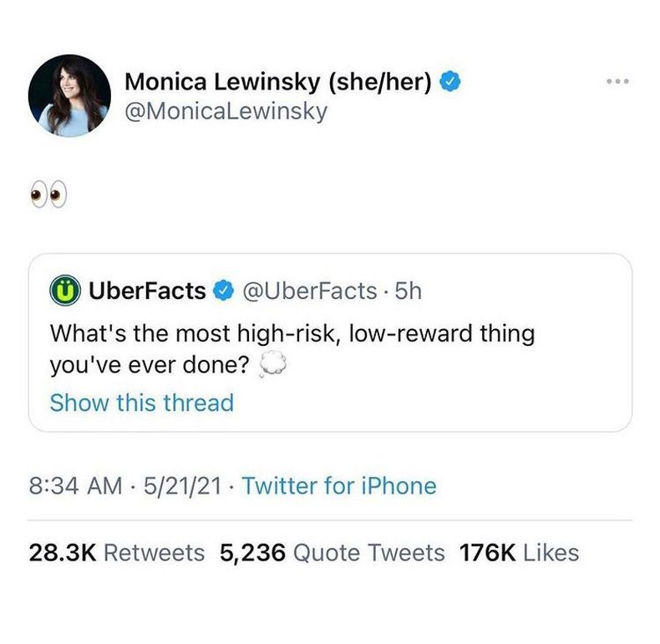Open the 5,236 Quote Tweets list
The height and width of the screenshot is (644, 660).
(x=332, y=552)
